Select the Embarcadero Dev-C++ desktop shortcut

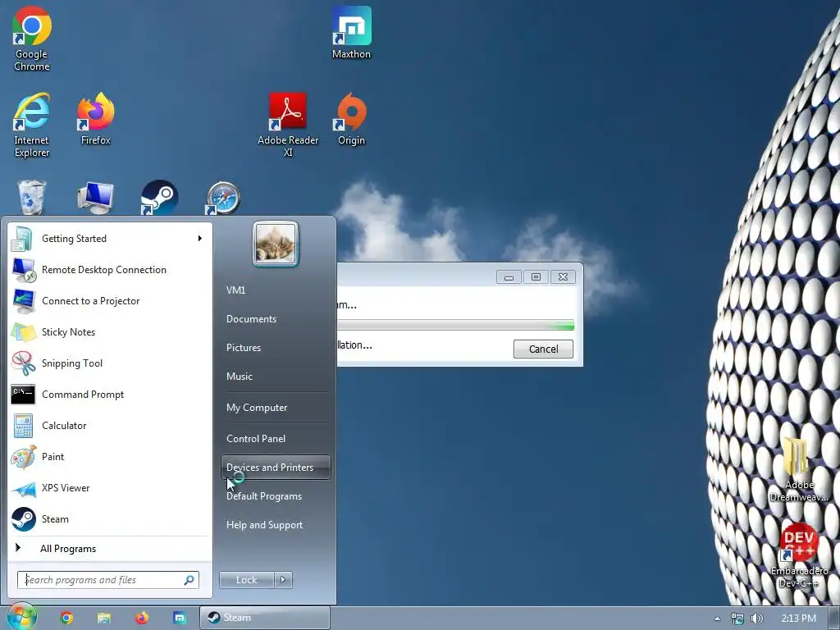pyautogui.click(x=799, y=555)
